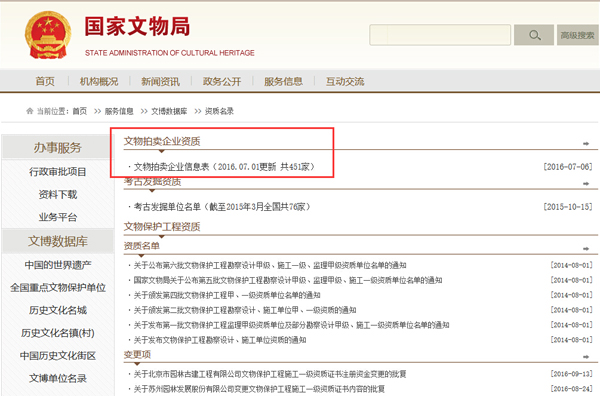Click the arrow beside 文物拍卖企业资质 heading
This screenshot has width=600, height=396.
point(586,143)
